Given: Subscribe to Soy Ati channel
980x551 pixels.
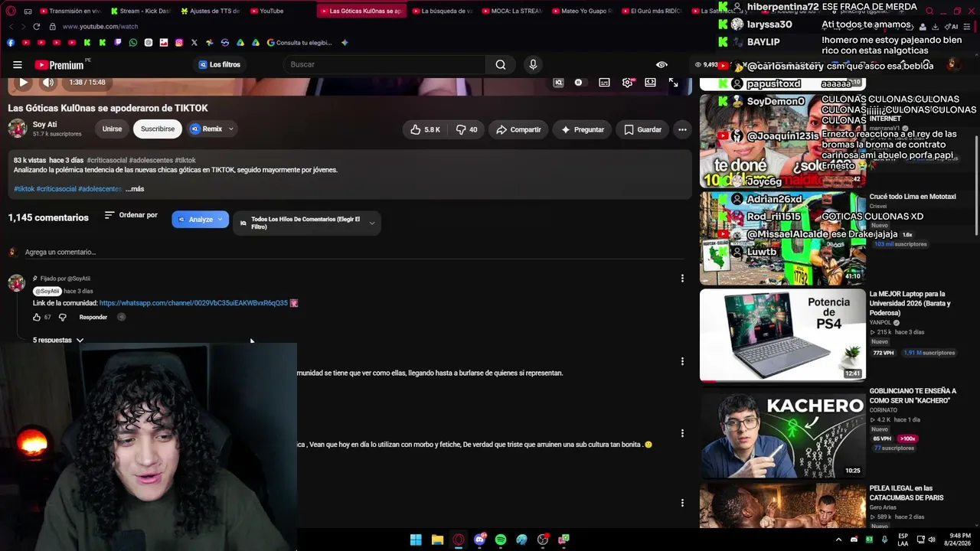Looking at the screenshot, I should click(x=158, y=129).
